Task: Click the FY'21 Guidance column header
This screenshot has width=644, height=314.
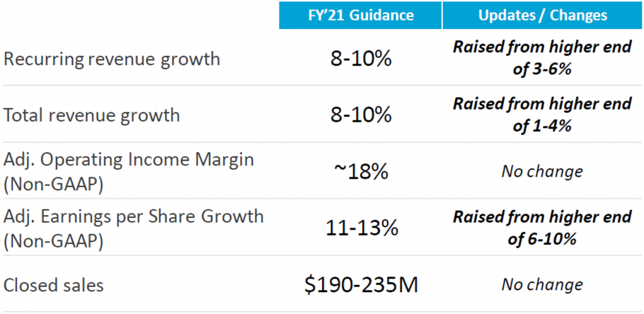Action: pos(360,15)
